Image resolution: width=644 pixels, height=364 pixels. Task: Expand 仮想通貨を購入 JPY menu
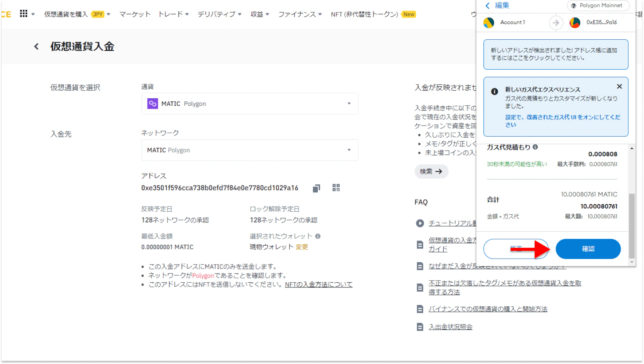[x=77, y=14]
